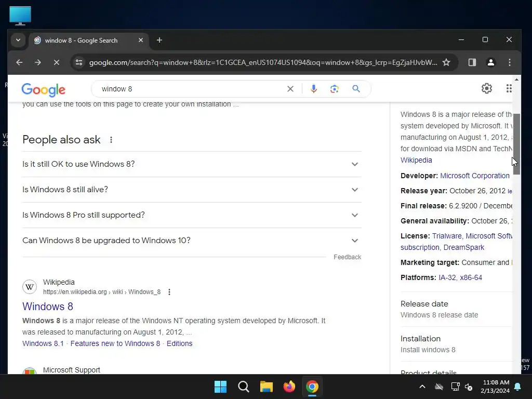532x399 pixels.
Task: Open the 'Trialware' license link
Action: 447,236
